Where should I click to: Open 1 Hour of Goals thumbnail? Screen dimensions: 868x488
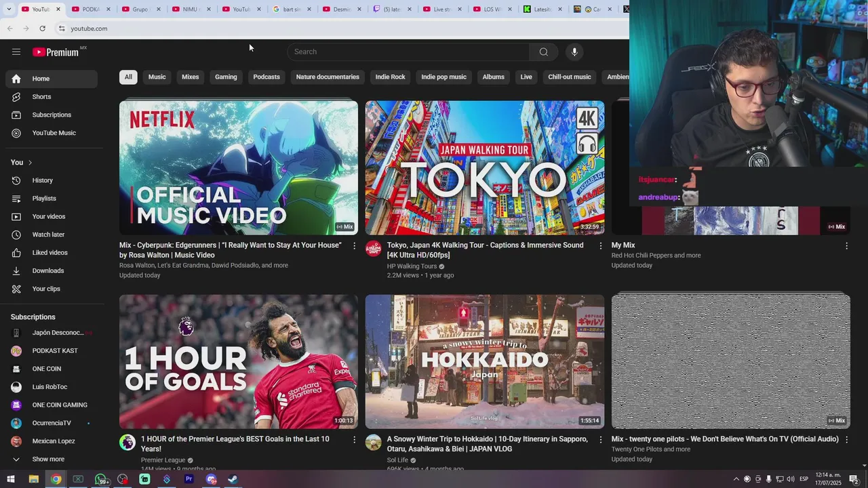point(239,361)
